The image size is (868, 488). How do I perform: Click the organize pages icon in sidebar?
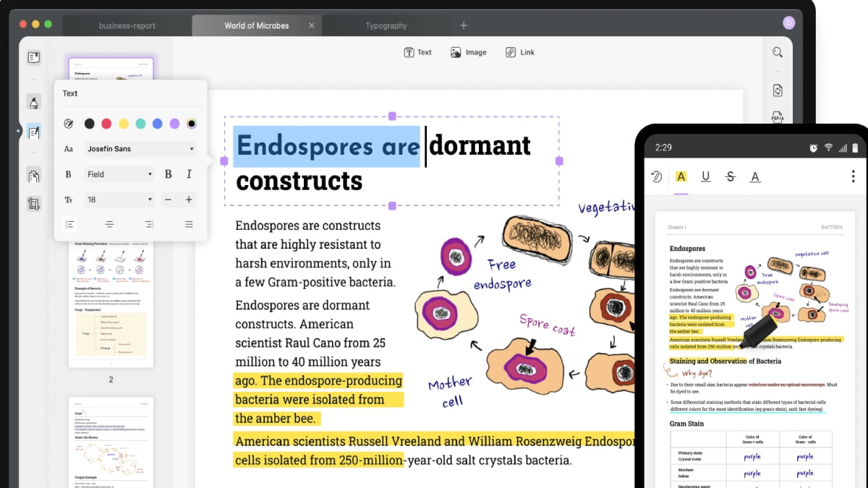coord(33,175)
